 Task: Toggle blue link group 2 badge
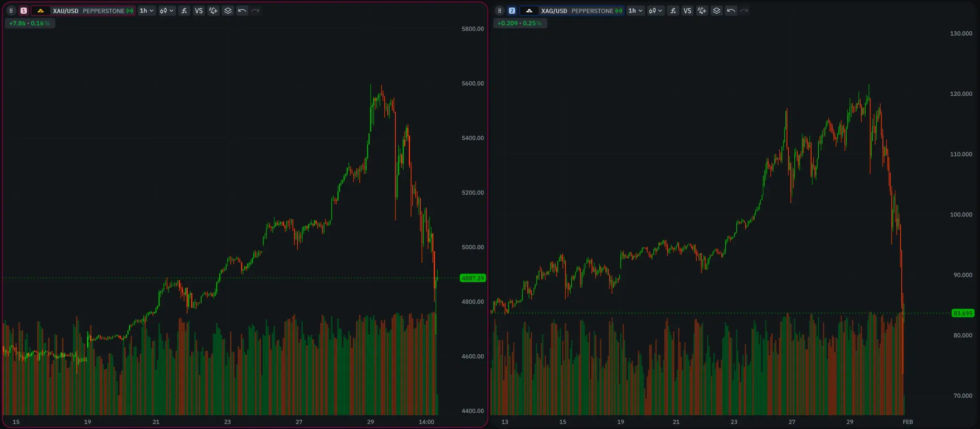[x=511, y=11]
